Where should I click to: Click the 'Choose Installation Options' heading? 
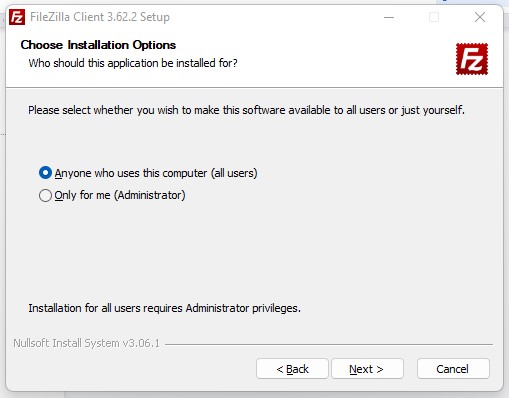point(98,45)
